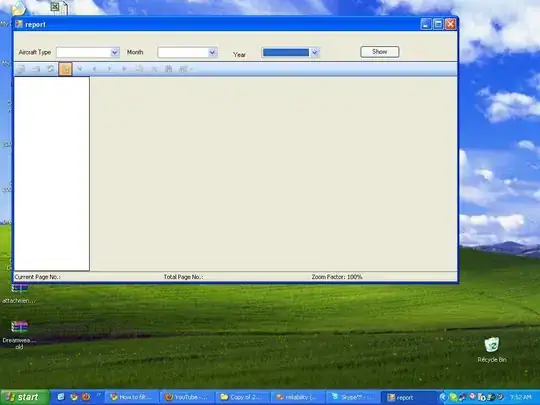Toggle the highlighted Group Tree button
This screenshot has width=540, height=405.
[65, 69]
